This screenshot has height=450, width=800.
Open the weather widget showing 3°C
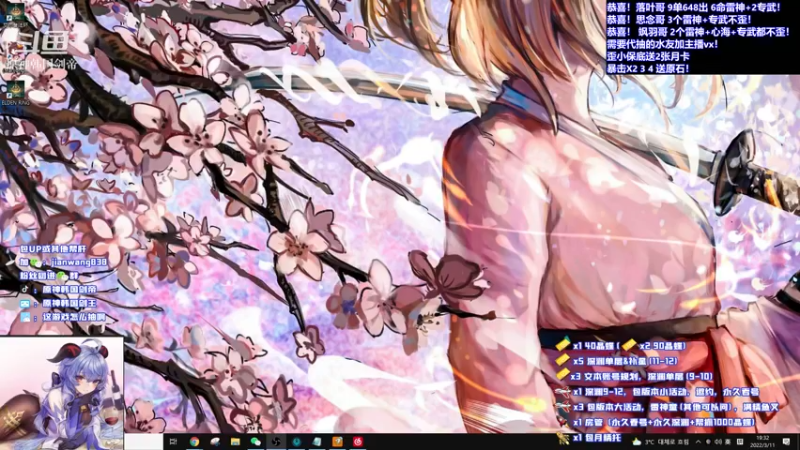pos(661,442)
